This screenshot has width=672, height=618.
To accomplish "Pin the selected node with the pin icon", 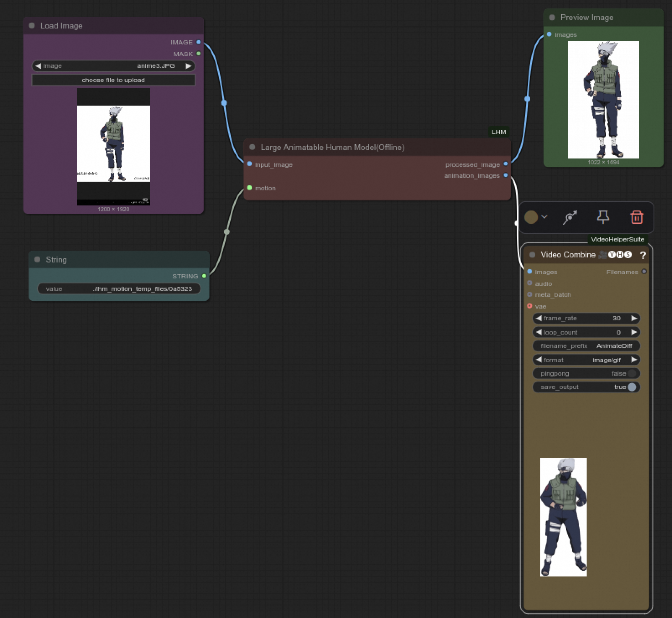I will pos(603,217).
